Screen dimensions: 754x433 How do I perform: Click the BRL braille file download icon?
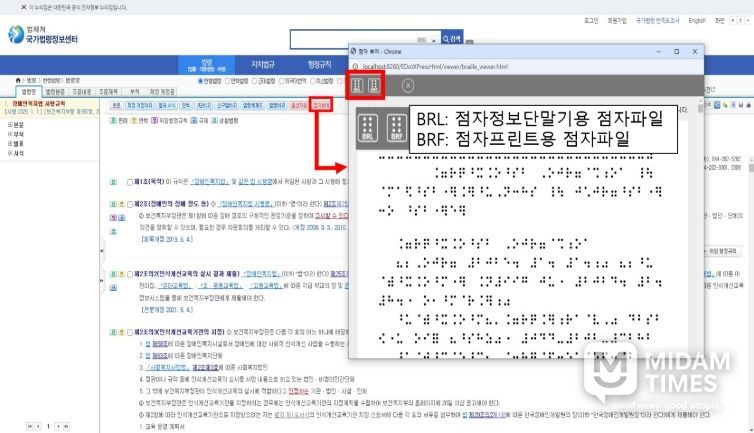click(x=357, y=86)
